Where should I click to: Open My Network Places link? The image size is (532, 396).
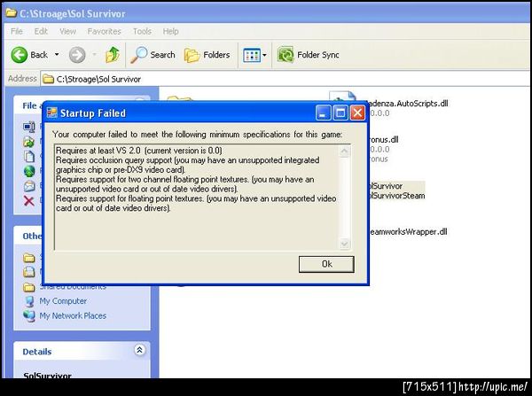pyautogui.click(x=73, y=315)
